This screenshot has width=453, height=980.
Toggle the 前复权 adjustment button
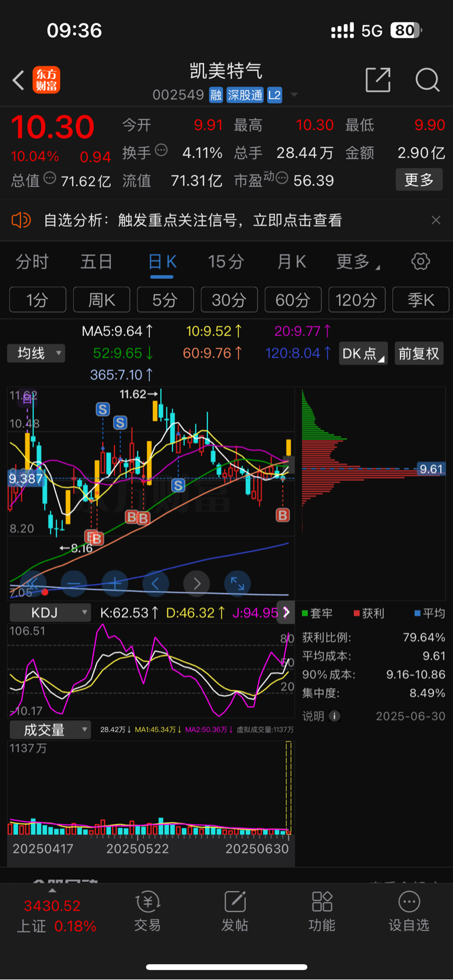click(x=419, y=353)
